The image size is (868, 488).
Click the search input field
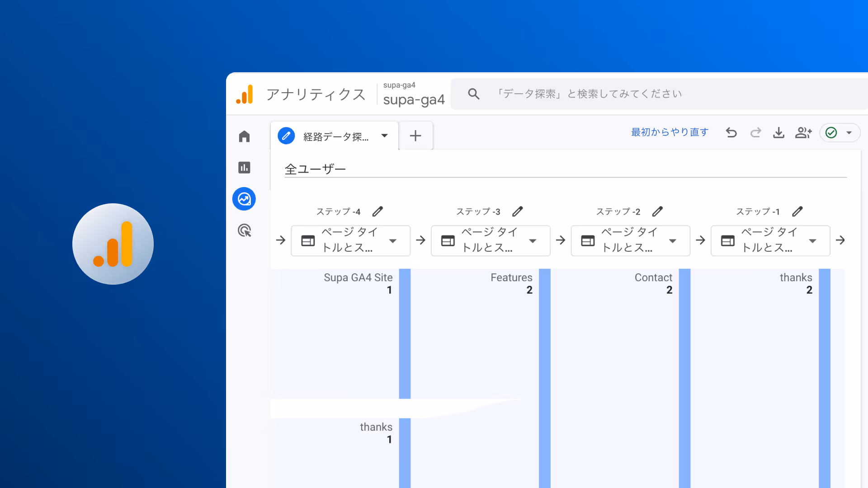588,94
